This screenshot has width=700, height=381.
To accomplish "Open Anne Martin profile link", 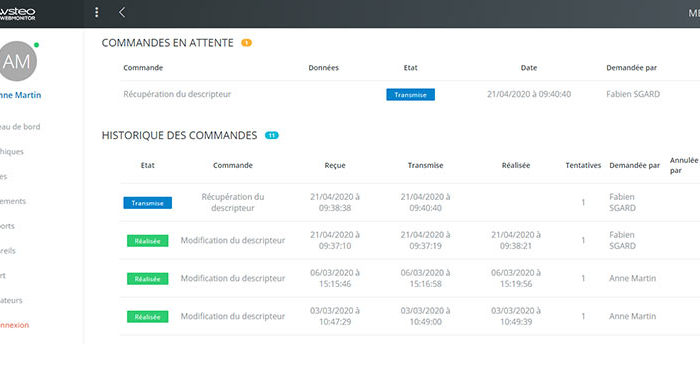I will pyautogui.click(x=21, y=95).
